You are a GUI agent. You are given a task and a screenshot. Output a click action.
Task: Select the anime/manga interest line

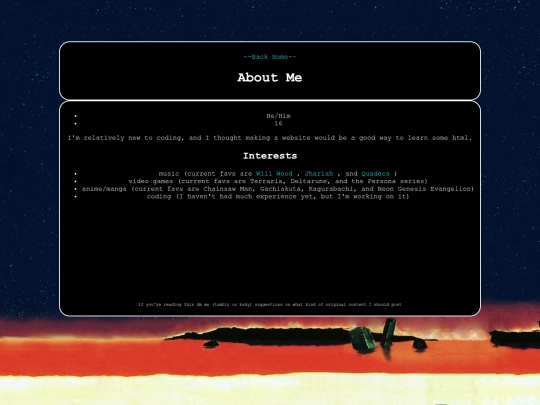pyautogui.click(x=278, y=189)
